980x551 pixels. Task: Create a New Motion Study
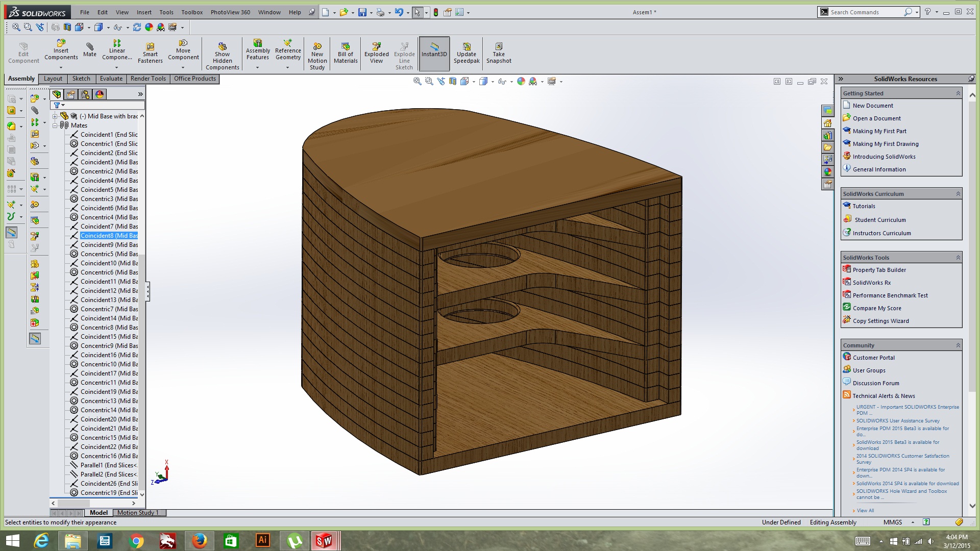point(317,56)
